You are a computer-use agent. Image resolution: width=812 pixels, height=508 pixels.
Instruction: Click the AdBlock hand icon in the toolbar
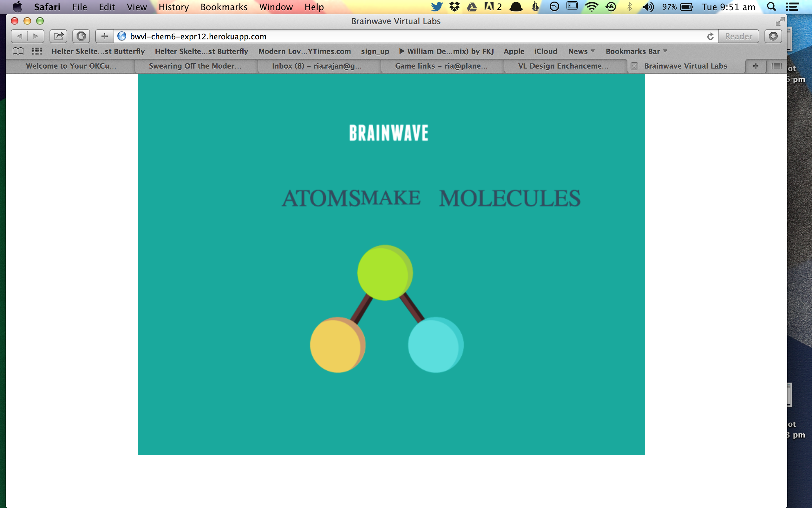(81, 36)
